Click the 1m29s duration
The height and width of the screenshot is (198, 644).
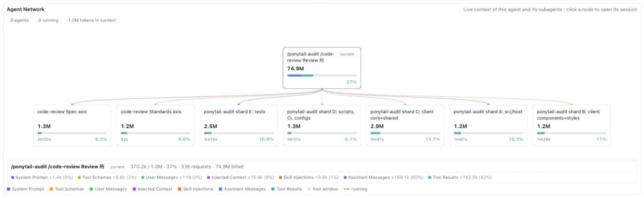(x=544, y=139)
